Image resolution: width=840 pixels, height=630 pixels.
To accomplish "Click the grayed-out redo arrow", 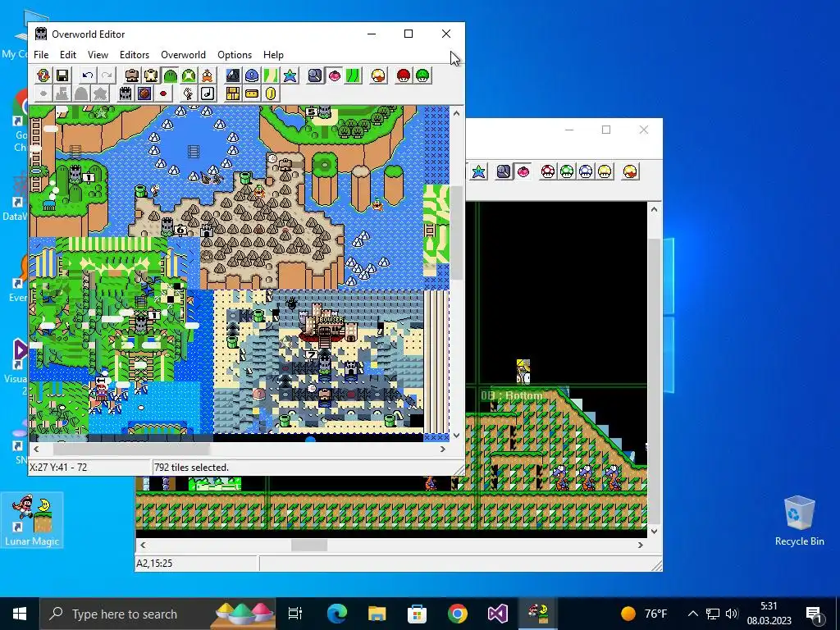I will (107, 75).
